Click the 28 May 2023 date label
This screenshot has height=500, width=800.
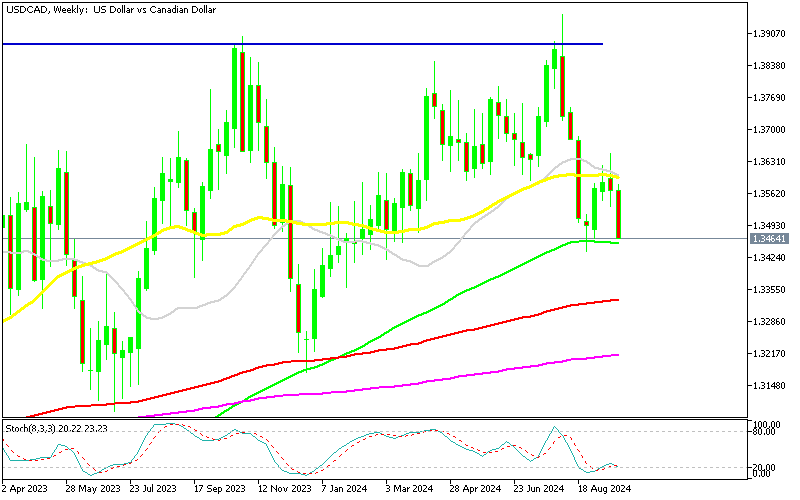(x=93, y=489)
